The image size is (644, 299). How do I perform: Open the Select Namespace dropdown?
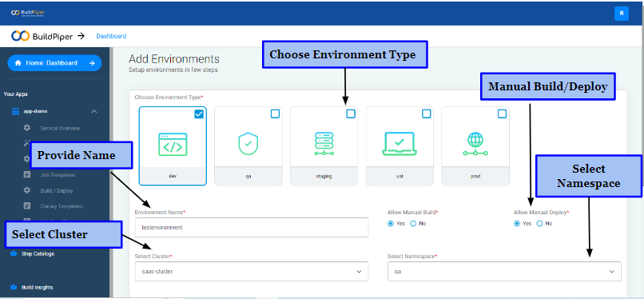point(504,272)
